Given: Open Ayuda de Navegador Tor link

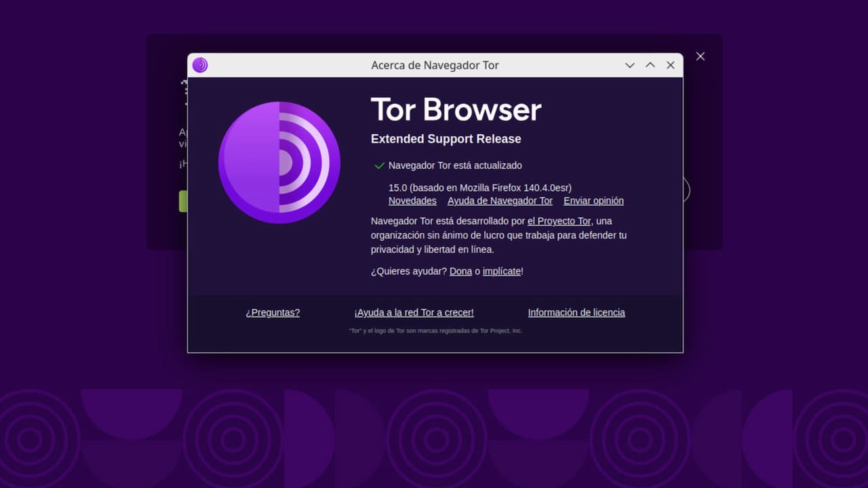Looking at the screenshot, I should pos(500,201).
